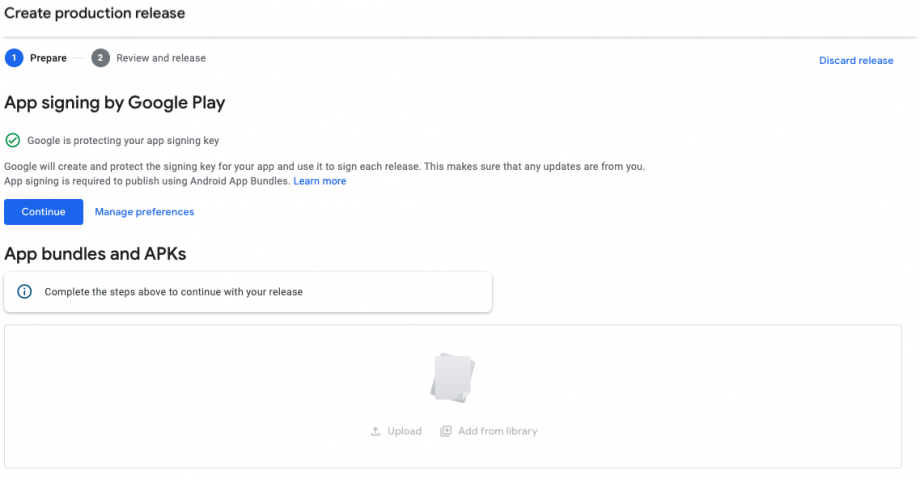The width and height of the screenshot is (920, 479).
Task: Click the add from library plus icon
Action: tap(446, 431)
